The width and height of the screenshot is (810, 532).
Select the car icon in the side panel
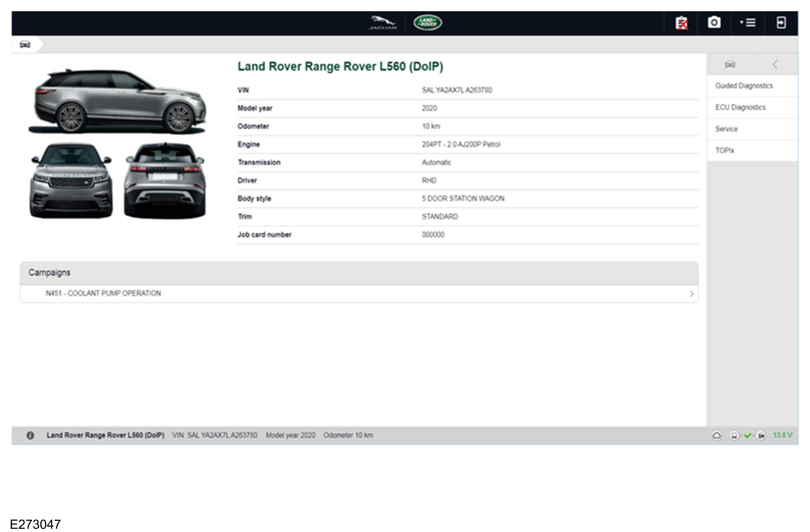coord(730,64)
